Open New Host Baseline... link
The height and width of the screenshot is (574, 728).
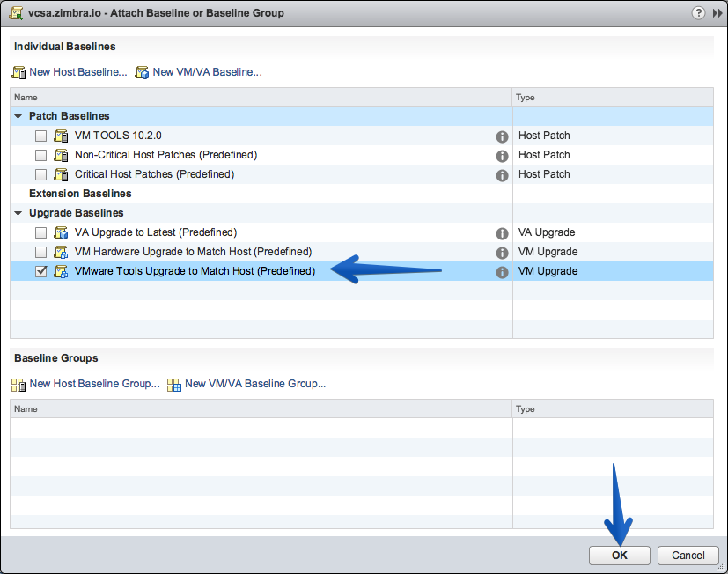pyautogui.click(x=78, y=72)
